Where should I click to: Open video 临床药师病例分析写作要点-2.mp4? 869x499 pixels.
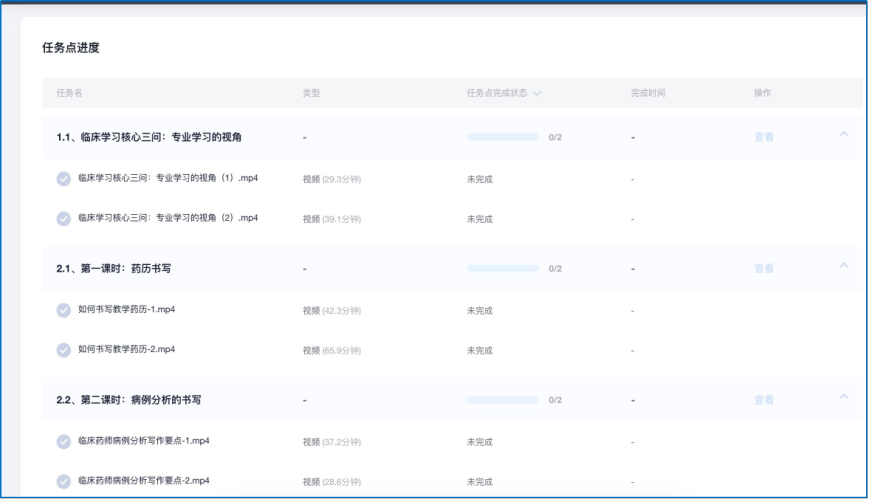143,481
